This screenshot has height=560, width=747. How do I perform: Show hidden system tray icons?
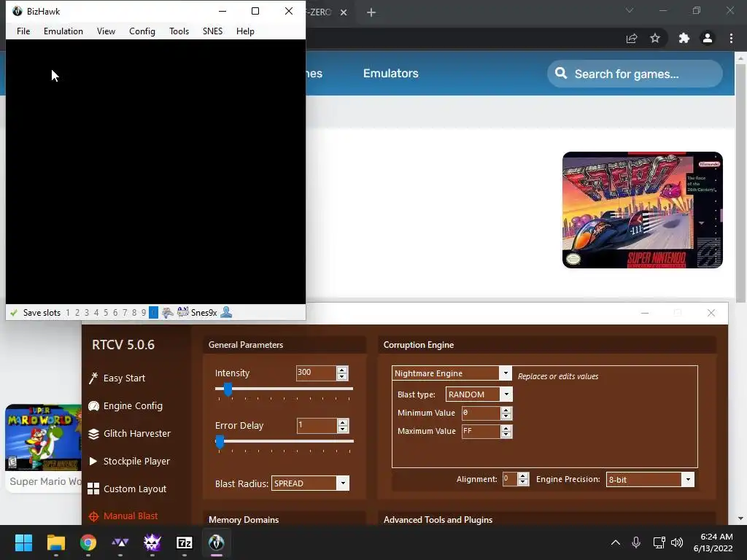(x=616, y=542)
